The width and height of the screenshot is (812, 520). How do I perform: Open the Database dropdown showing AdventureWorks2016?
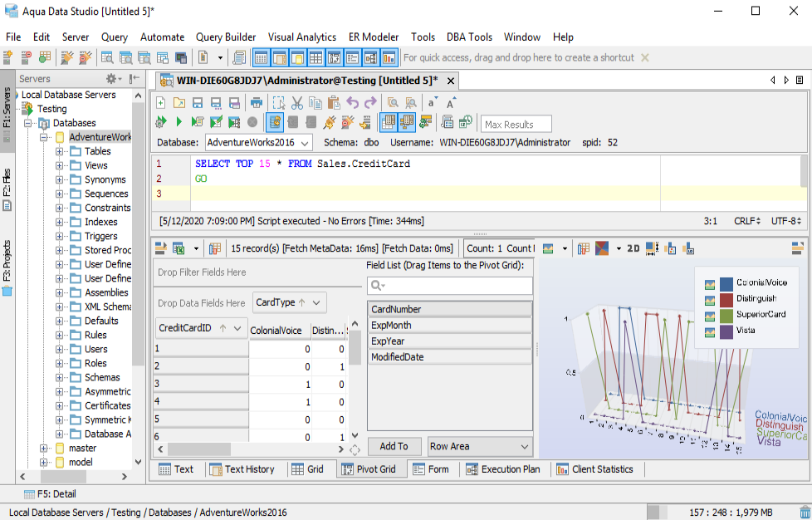point(259,143)
